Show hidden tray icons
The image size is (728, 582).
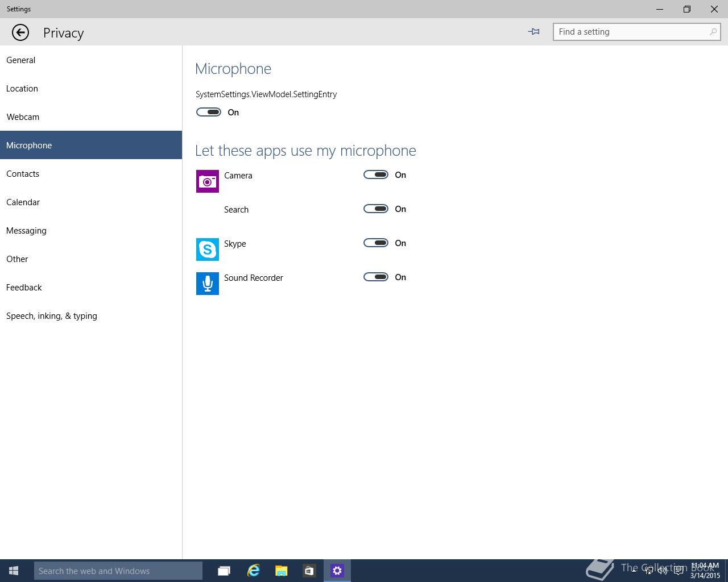[634, 571]
